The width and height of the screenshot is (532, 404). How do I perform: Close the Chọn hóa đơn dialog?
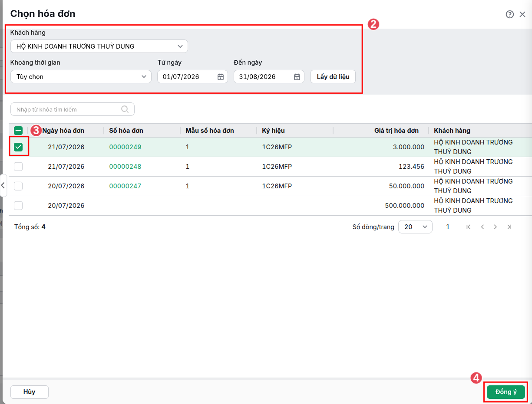click(x=522, y=14)
